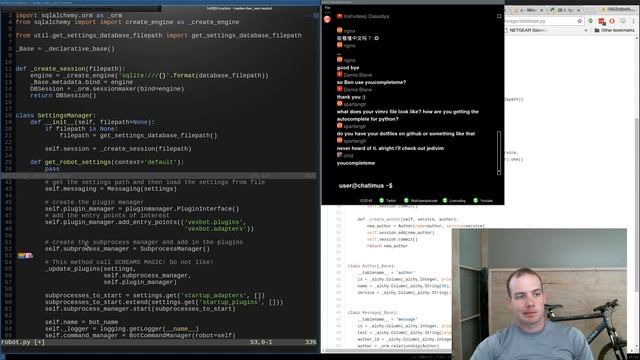
Task: Open the browser three-dot menu
Action: pyautogui.click(x=634, y=21)
